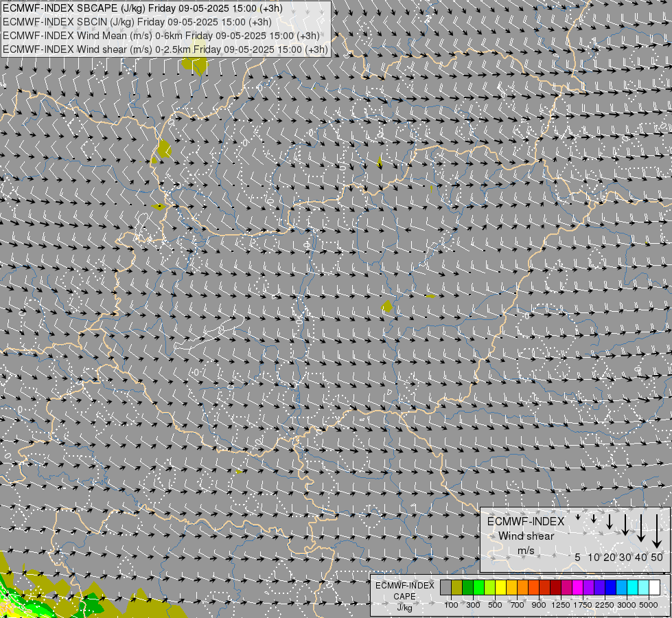Click the 900 label in CAPE legend
672x618 pixels.
539,605
